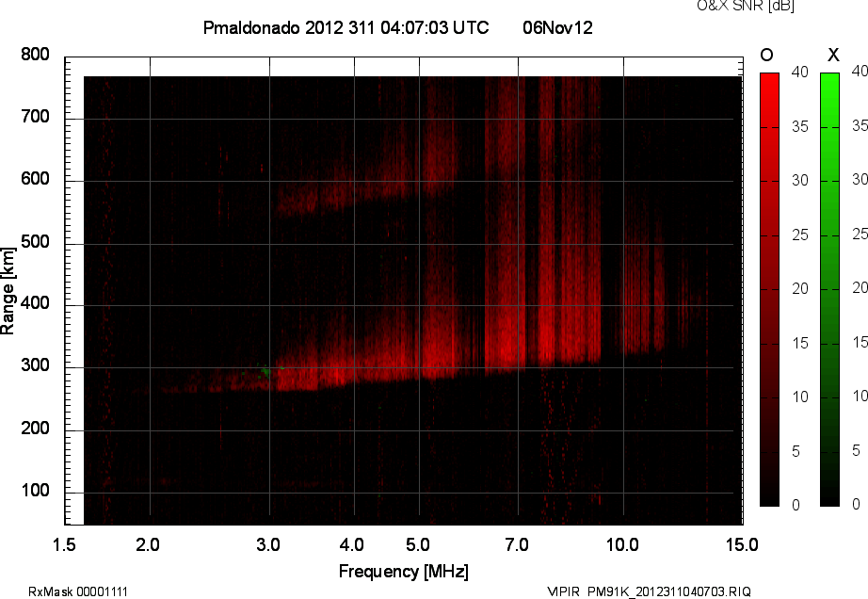Click the 5 tick on the O scale
Screen dimensions: 868x599
click(x=796, y=452)
